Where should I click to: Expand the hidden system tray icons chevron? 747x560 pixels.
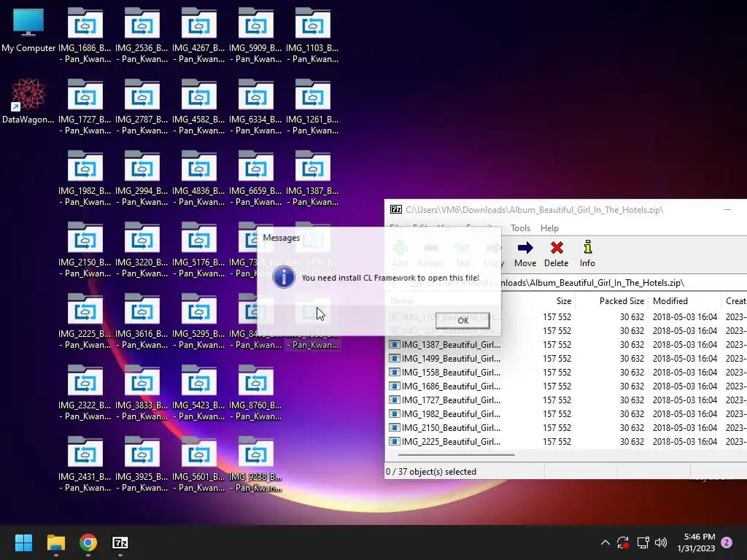pos(605,542)
